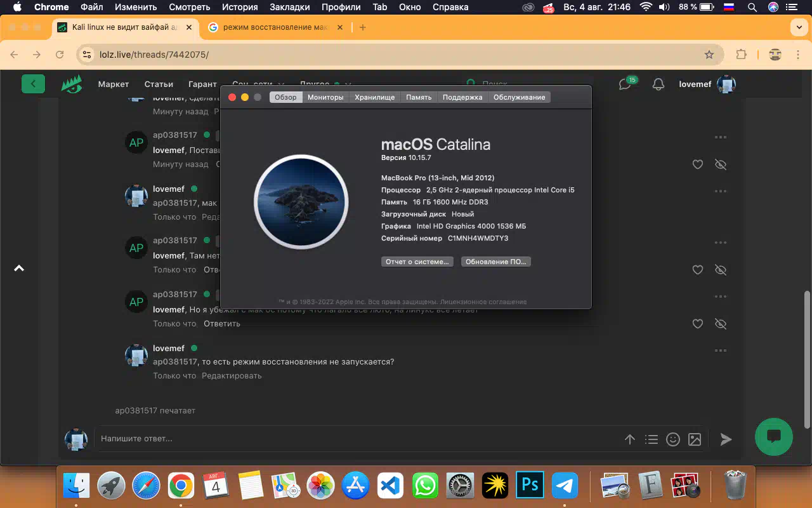812x508 pixels.
Task: Hide the post "Поставь" with crossed-eye icon
Action: pyautogui.click(x=720, y=164)
